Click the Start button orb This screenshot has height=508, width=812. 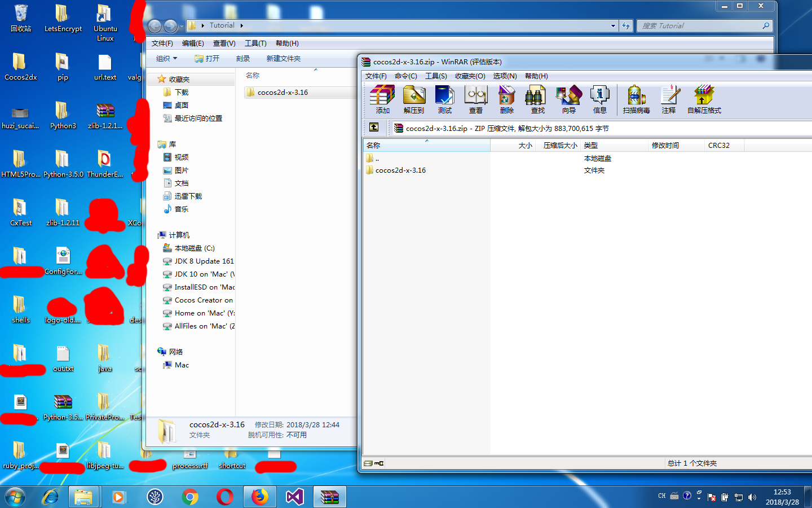[x=15, y=497]
